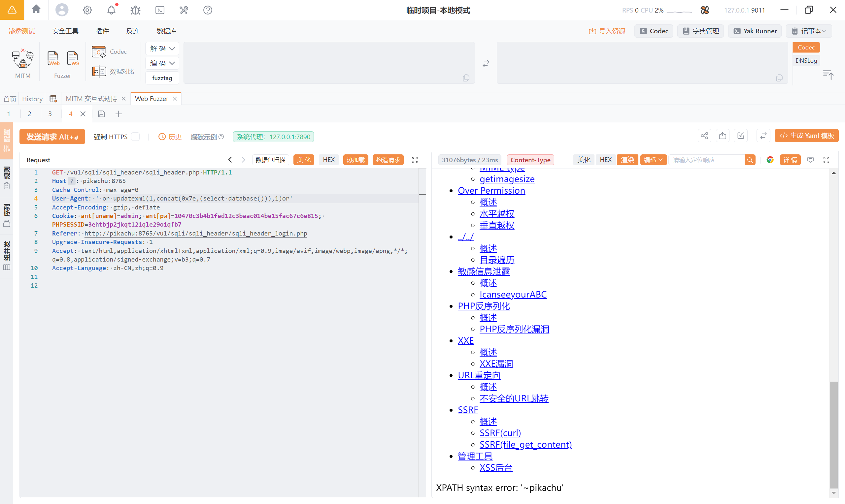This screenshot has height=504, width=845.
Task: Open the Security Tools menu
Action: (x=65, y=31)
